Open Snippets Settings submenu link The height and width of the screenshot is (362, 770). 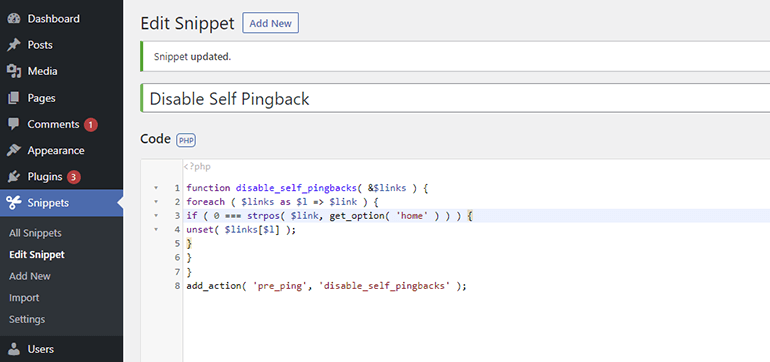click(x=27, y=319)
